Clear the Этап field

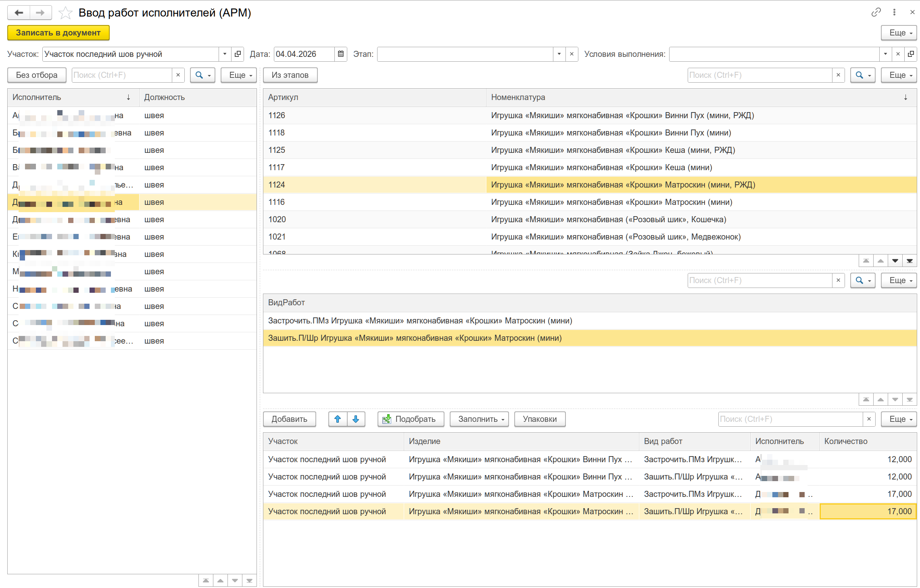pos(572,54)
